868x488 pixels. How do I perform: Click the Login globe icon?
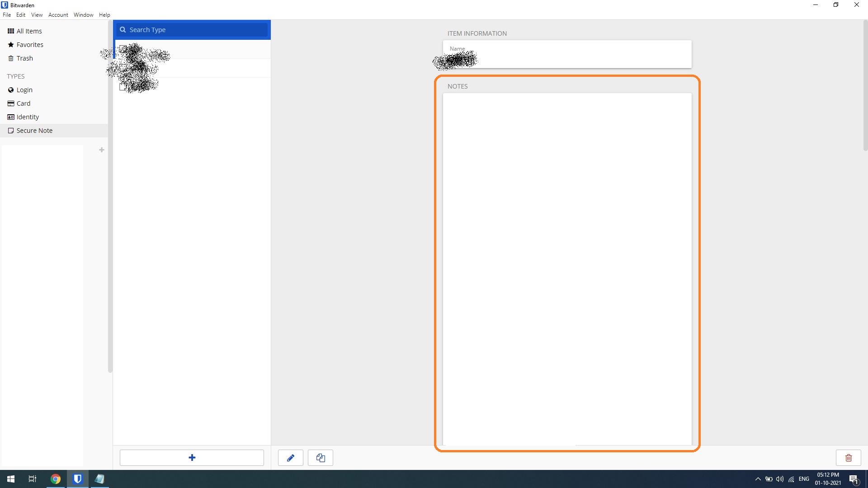[x=11, y=90]
